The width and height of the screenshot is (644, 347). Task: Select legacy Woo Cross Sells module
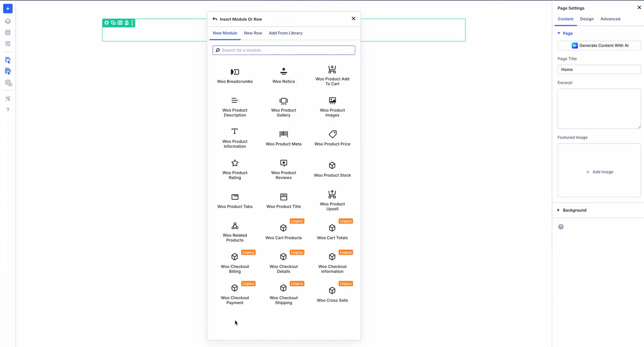pos(332,294)
